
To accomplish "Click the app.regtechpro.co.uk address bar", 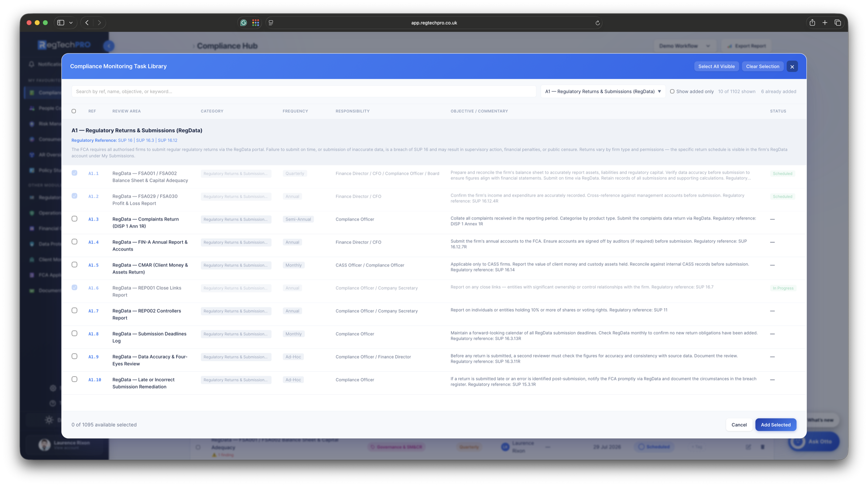I will (434, 23).
